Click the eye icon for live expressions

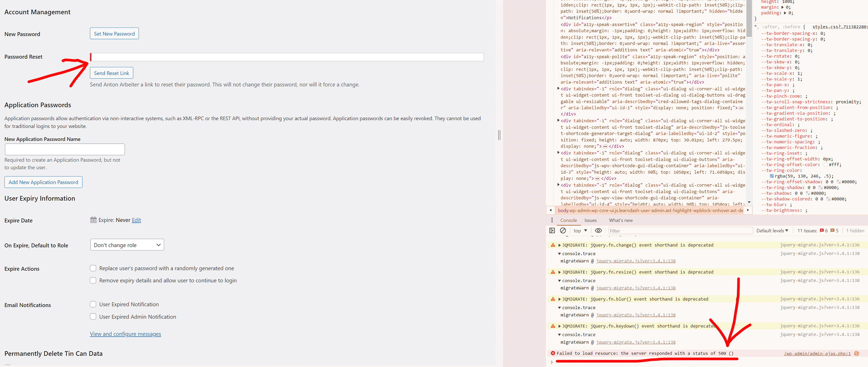click(x=598, y=231)
